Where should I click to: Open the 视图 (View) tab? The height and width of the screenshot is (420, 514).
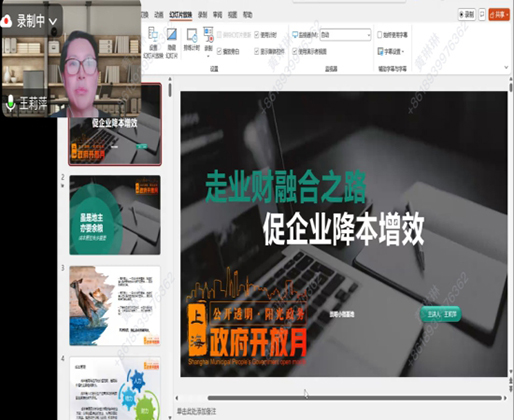coord(232,15)
